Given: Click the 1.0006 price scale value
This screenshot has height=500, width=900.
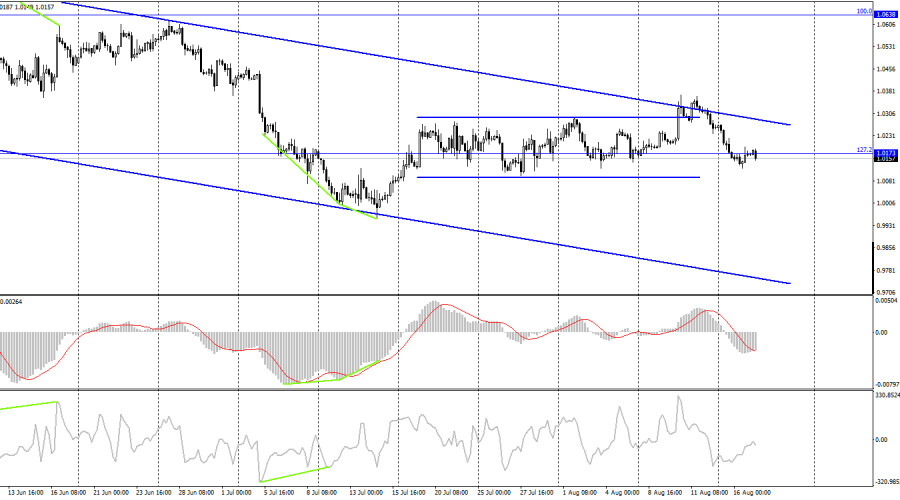Looking at the screenshot, I should pyautogui.click(x=887, y=203).
